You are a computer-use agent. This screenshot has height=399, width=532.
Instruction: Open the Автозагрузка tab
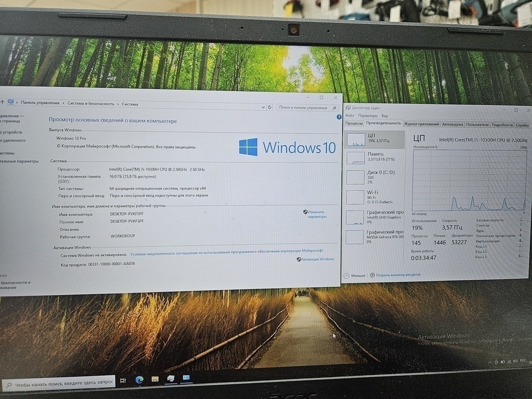[x=452, y=124]
